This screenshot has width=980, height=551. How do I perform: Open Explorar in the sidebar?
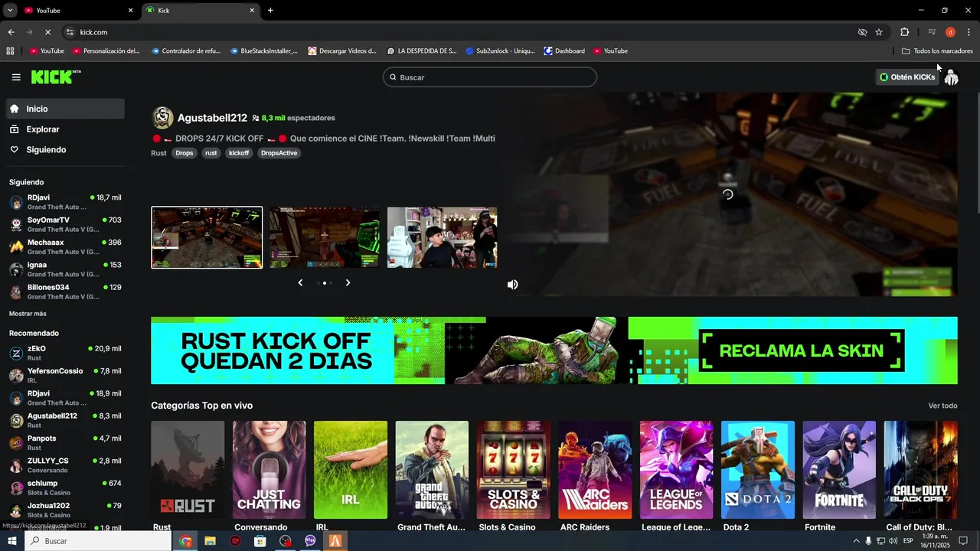pos(65,129)
